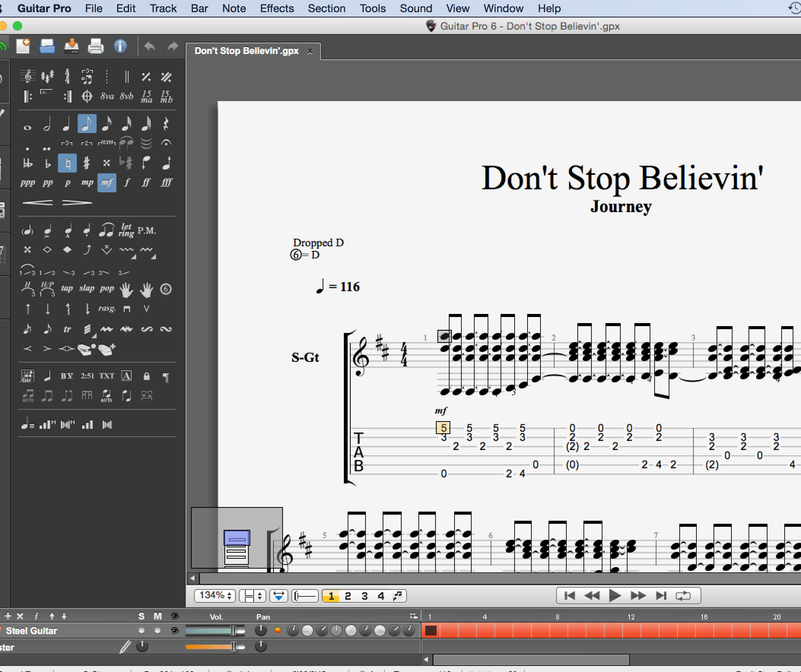Toggle solo dot for Steel Guitar
The image size is (801, 672).
(x=141, y=631)
